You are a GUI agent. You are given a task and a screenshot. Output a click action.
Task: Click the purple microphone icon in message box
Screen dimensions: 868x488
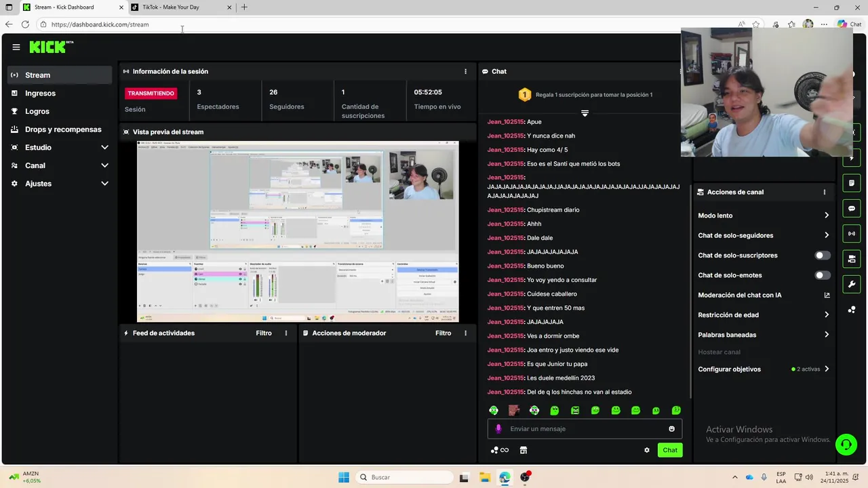click(x=498, y=428)
